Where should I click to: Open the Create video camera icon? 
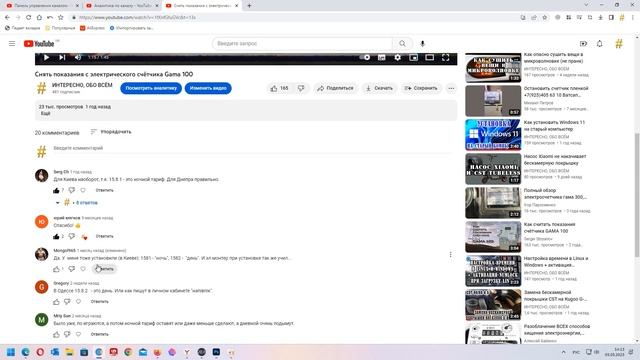[583, 44]
